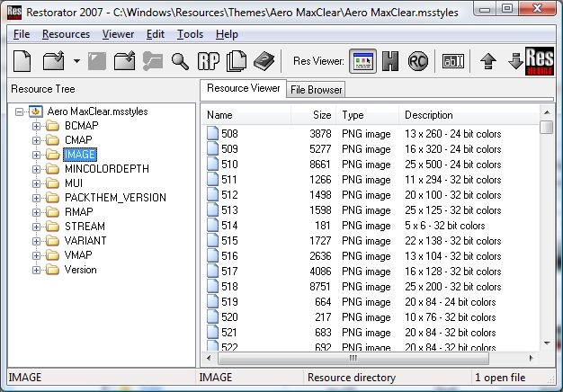Toggle the edit mode (ab) icon
The width and height of the screenshot is (563, 392).
(x=453, y=61)
